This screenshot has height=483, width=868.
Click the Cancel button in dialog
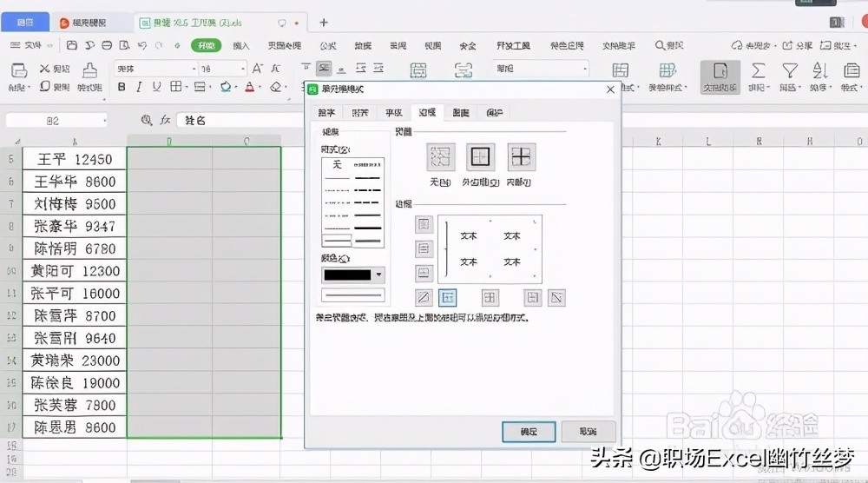pos(588,432)
